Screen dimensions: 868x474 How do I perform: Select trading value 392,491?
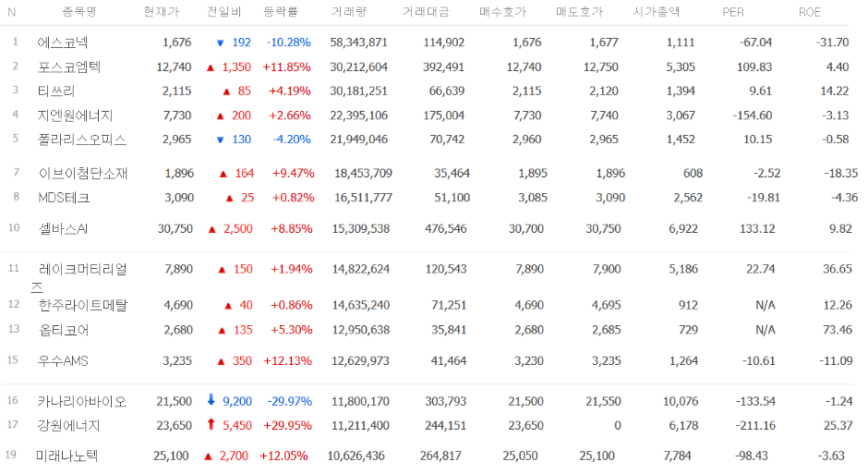(444, 67)
